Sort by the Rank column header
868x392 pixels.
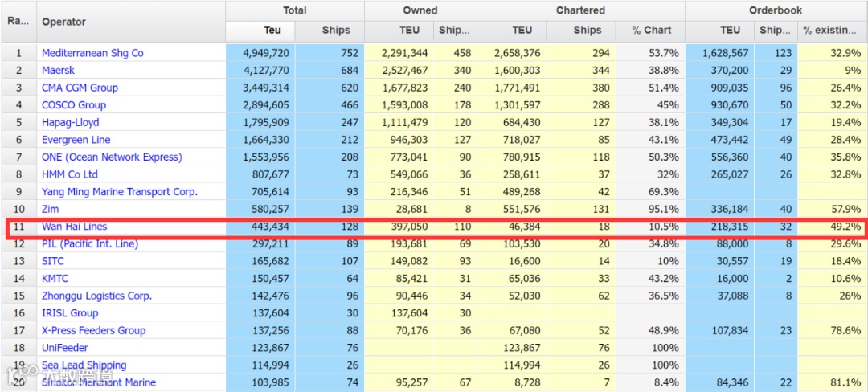18,22
